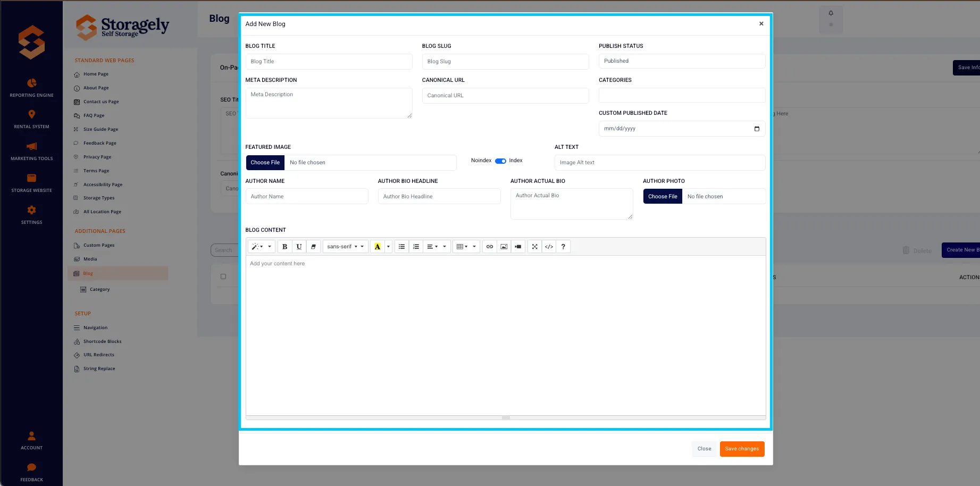The width and height of the screenshot is (980, 486).
Task: Click into the blog content editing area
Action: (506, 335)
